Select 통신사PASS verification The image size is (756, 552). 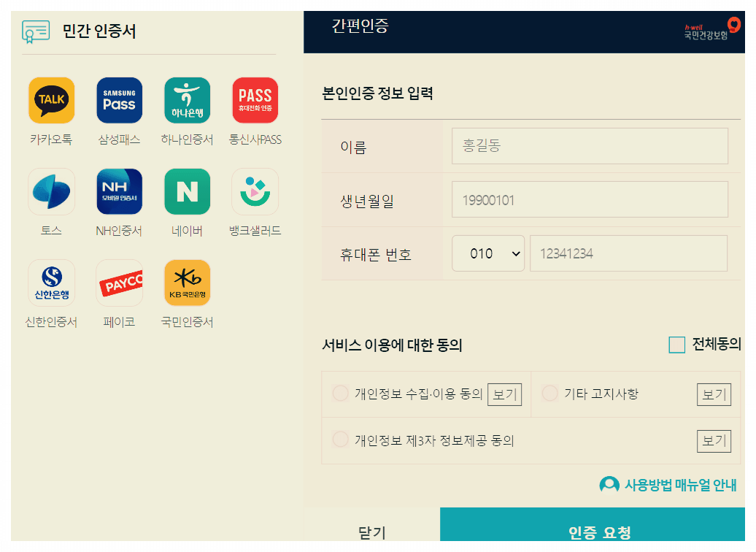click(x=254, y=100)
